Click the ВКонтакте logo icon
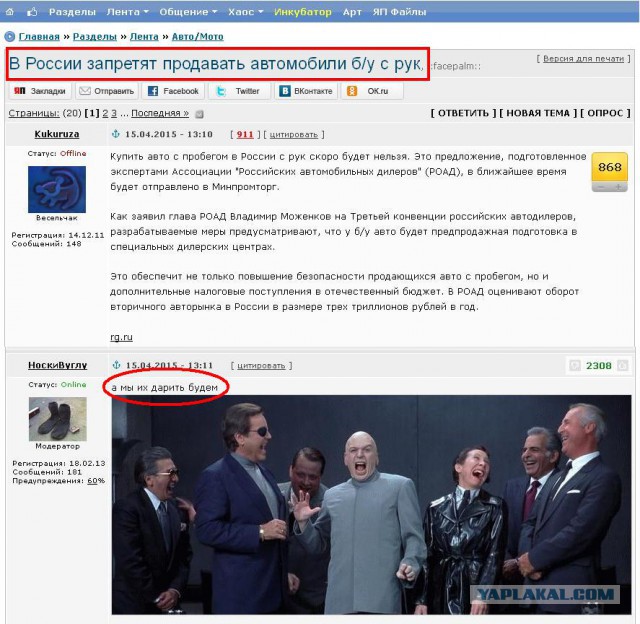Viewport: 640px width, 624px height. (x=284, y=91)
